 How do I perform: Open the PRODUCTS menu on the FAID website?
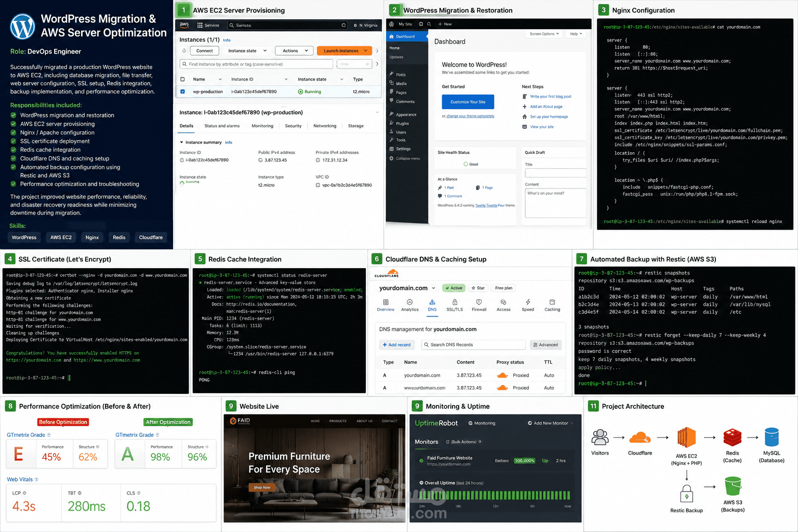338,421
